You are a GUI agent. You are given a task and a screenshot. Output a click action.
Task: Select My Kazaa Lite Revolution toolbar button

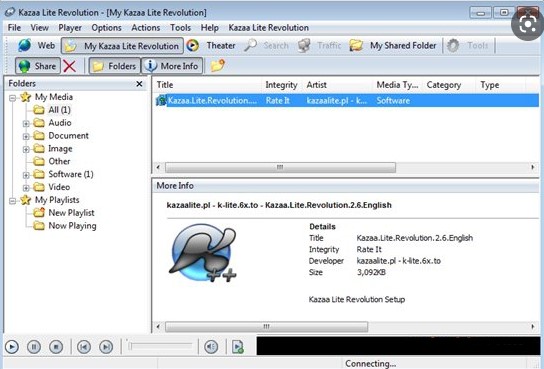coord(122,46)
